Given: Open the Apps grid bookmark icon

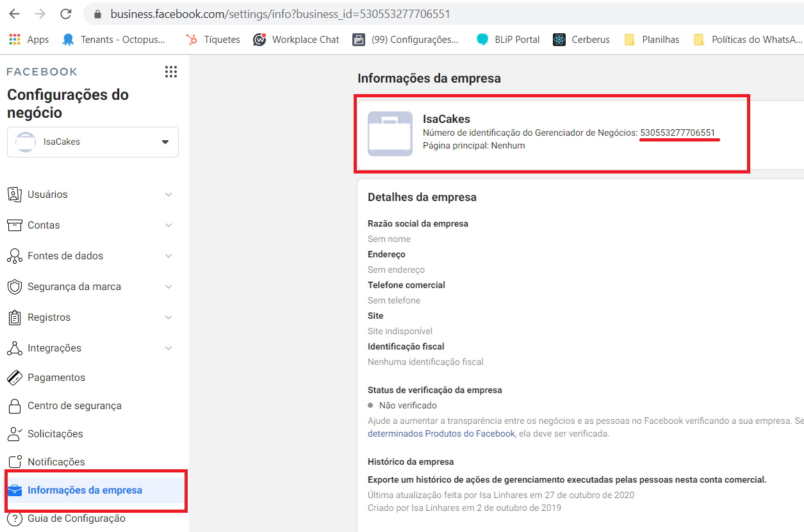Looking at the screenshot, I should 15,39.
